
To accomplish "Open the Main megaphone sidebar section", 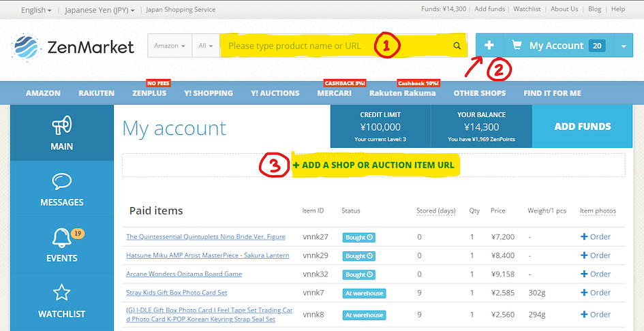I will (61, 133).
